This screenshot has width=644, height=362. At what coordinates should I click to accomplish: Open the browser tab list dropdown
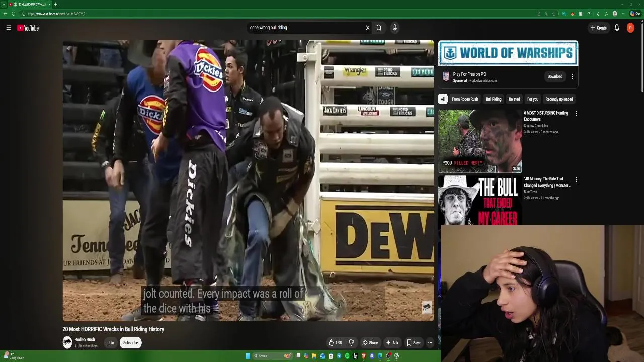coord(4,4)
